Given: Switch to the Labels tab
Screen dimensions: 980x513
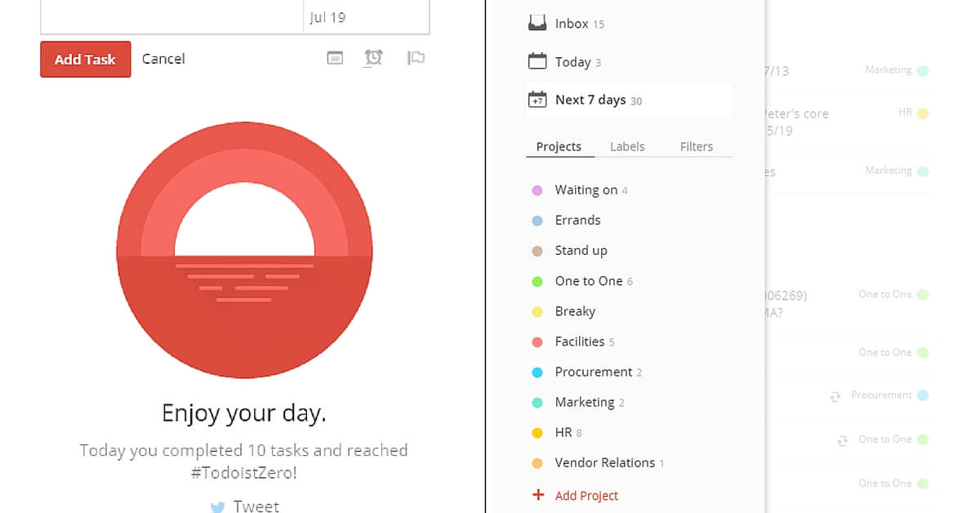Looking at the screenshot, I should (627, 146).
